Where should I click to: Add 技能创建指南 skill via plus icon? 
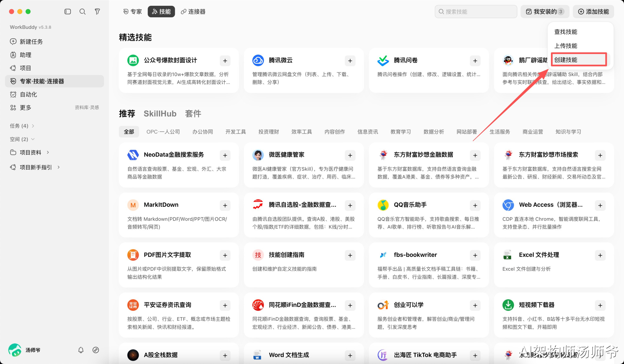click(350, 255)
